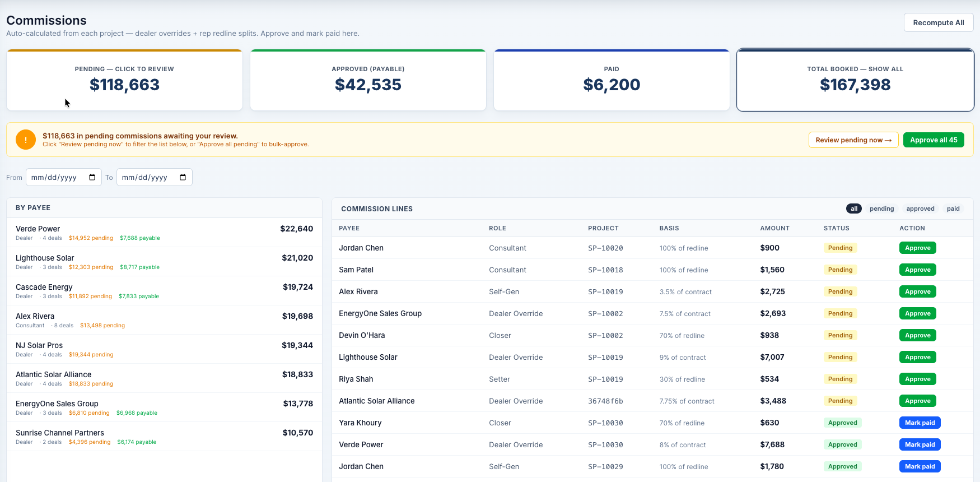Click the Recompute All button

[x=939, y=22]
